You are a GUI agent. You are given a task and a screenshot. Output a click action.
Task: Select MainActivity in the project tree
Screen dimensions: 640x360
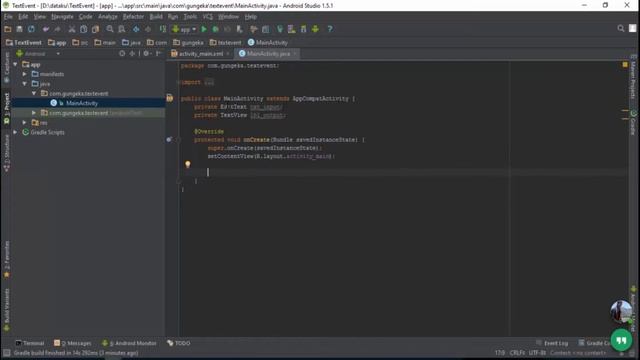(x=82, y=103)
